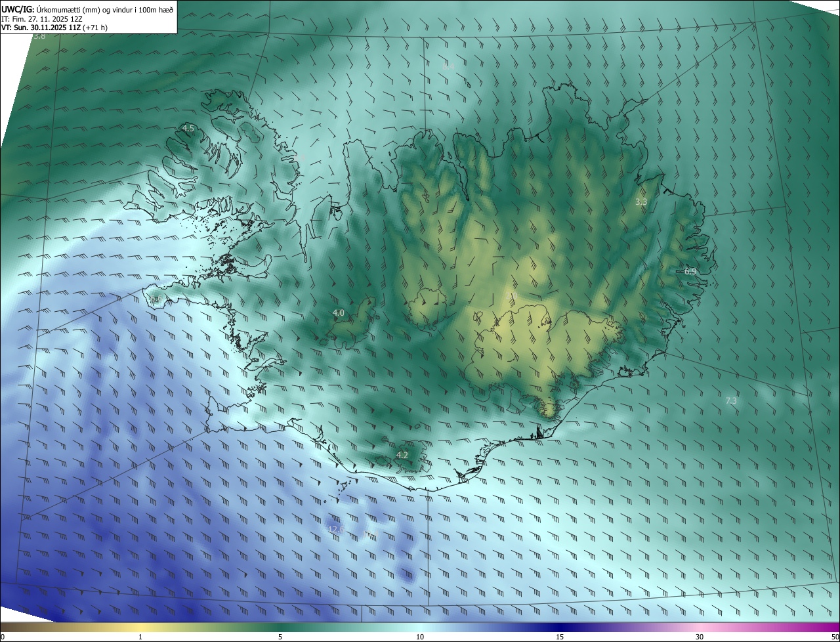
Task: Click the '50' tick on the color scale
Action: 835,637
